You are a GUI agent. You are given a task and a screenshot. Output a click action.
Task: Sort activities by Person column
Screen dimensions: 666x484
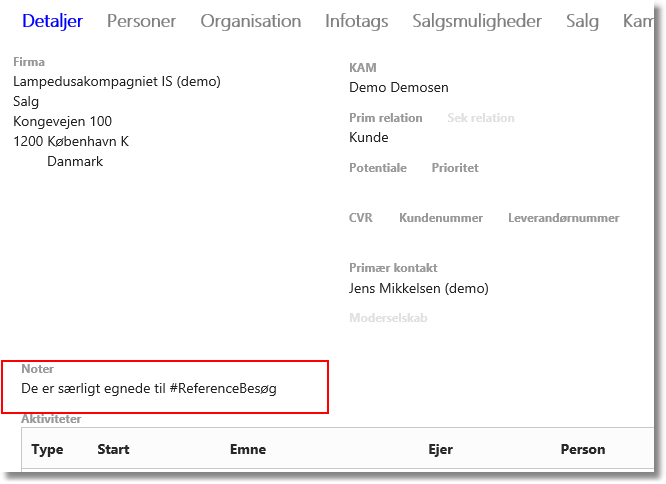click(x=583, y=449)
